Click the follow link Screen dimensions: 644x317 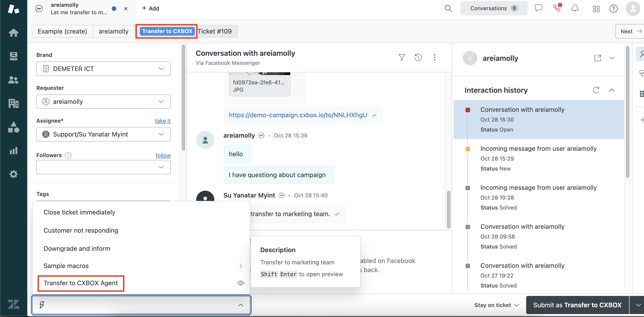click(x=163, y=156)
